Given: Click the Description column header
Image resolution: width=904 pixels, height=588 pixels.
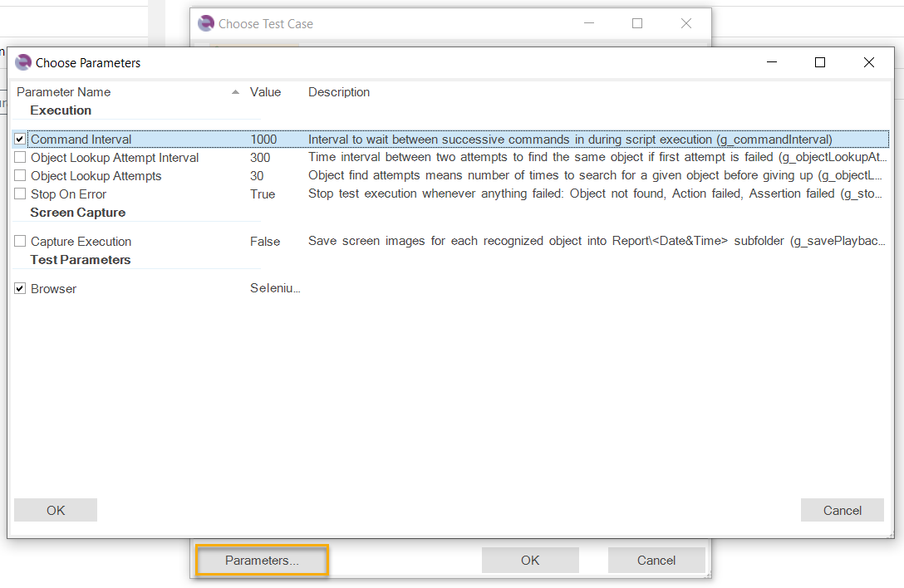Looking at the screenshot, I should pyautogui.click(x=339, y=92).
